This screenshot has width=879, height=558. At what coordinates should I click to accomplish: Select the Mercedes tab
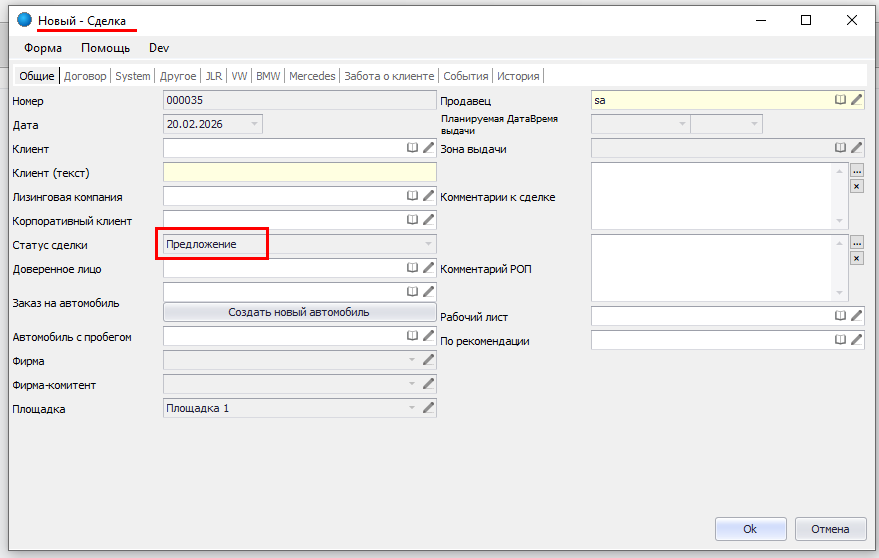[312, 76]
